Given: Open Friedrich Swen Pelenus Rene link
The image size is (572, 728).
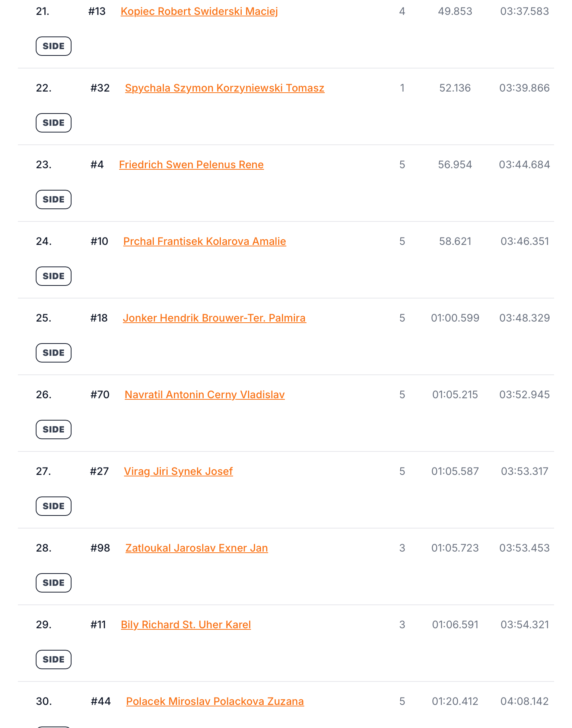Looking at the screenshot, I should (191, 165).
